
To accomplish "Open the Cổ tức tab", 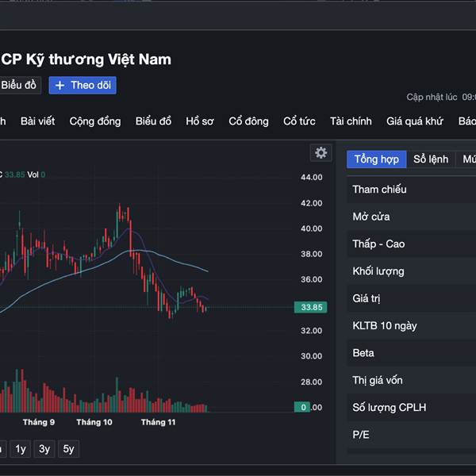I will (299, 121).
